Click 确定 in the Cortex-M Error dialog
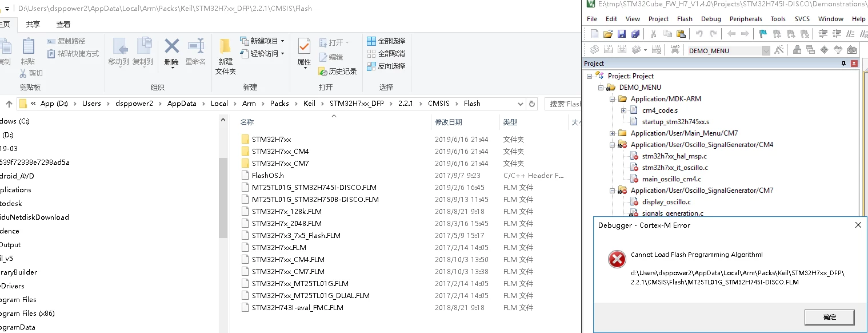Image resolution: width=868 pixels, height=333 pixels. [x=829, y=317]
